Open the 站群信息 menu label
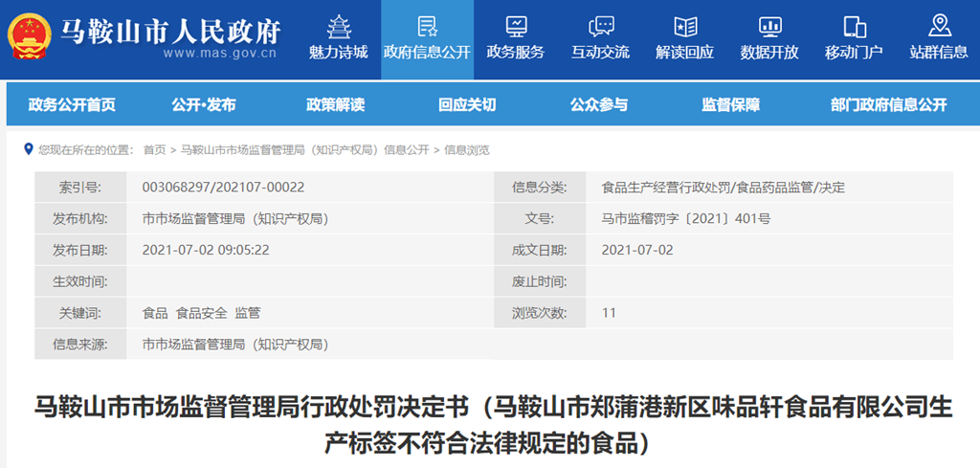The width and height of the screenshot is (980, 468). pos(939,53)
